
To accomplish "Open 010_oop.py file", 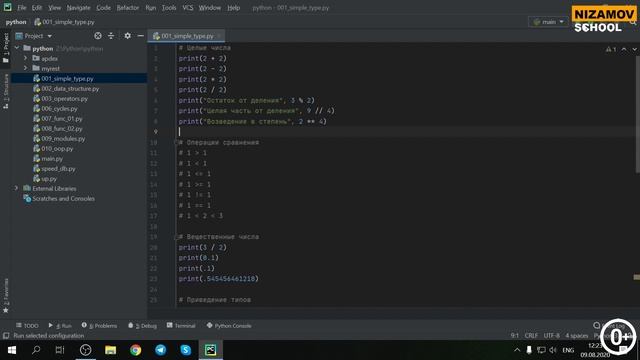I will tap(57, 149).
